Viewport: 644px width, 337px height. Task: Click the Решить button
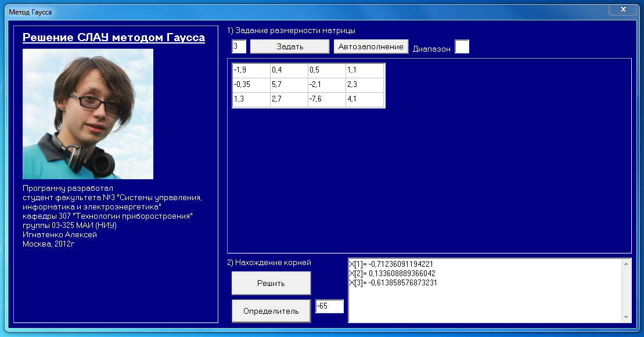tap(271, 283)
